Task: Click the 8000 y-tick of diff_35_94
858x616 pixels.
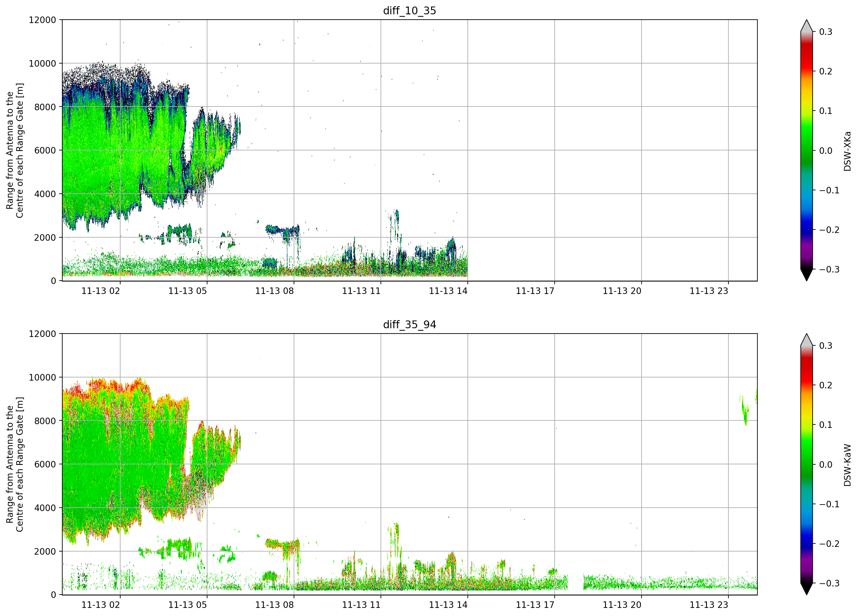Action: coord(45,421)
